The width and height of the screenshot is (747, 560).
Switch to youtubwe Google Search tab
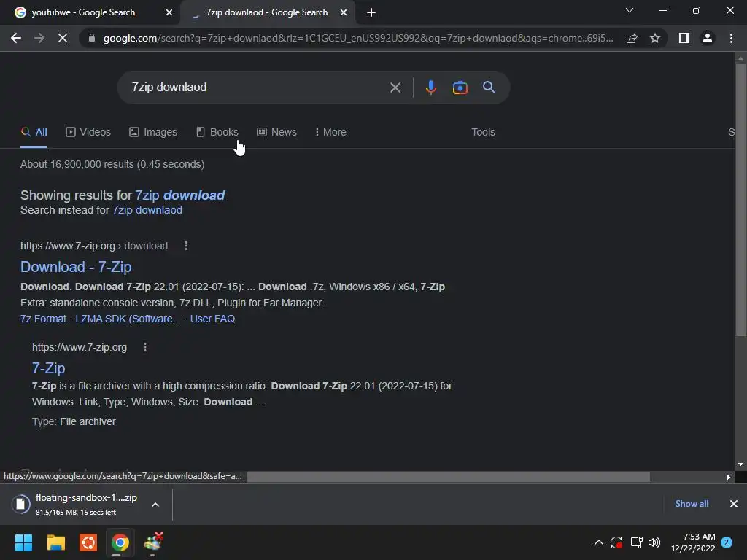coord(90,12)
